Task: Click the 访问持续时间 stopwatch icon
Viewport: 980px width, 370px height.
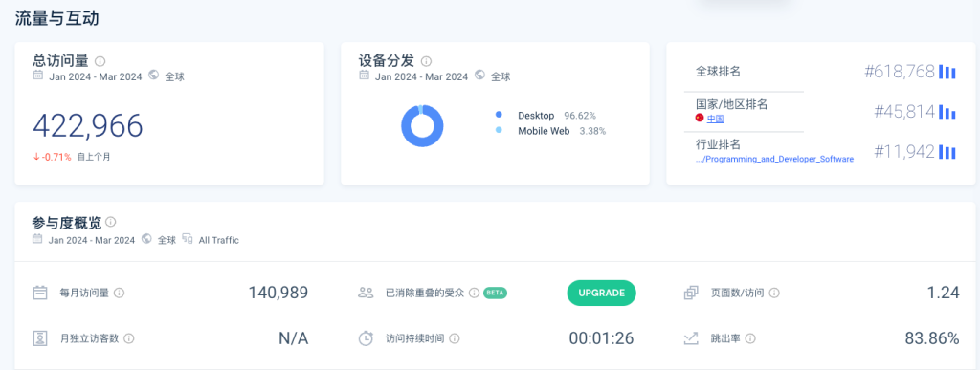Action: tap(366, 338)
